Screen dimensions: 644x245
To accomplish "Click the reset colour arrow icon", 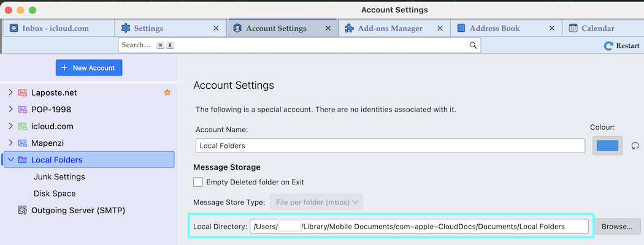I will [x=635, y=146].
